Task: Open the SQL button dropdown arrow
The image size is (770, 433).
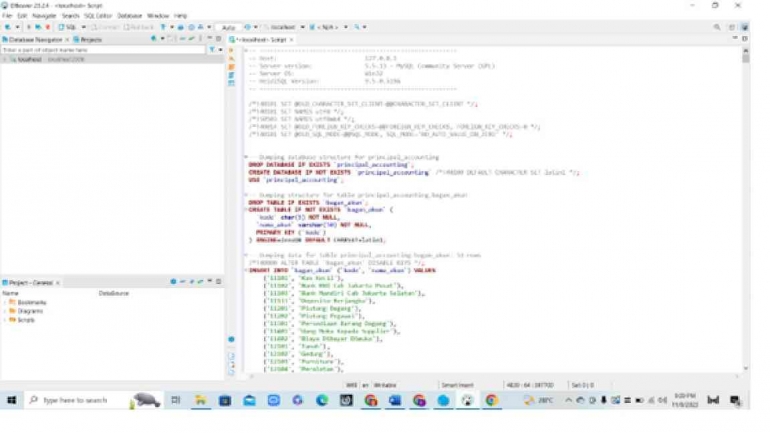Action: (83, 27)
